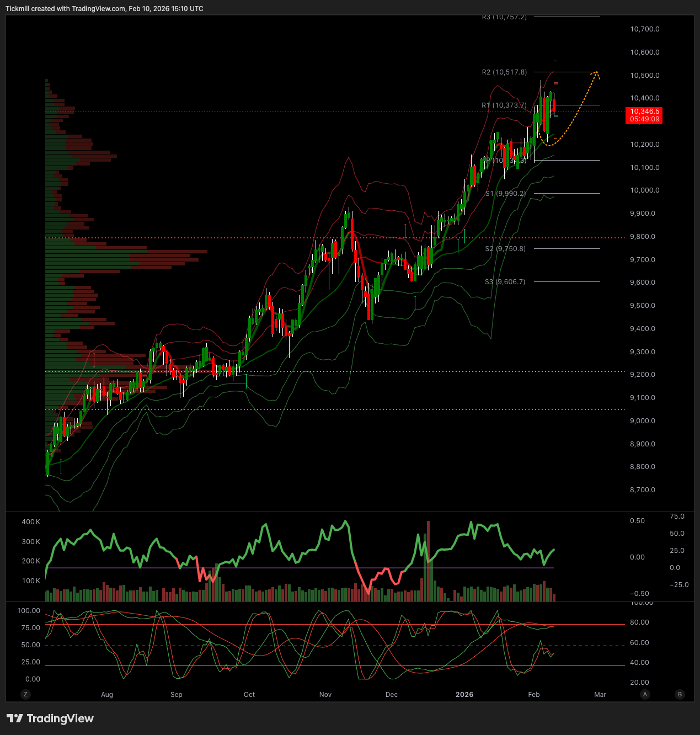Screen dimensions: 700x735
Task: Select the Feb label on the time axis
Action: 533,695
